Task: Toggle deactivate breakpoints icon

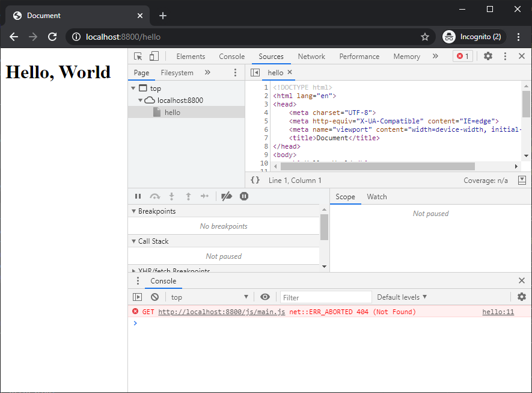Action: (227, 196)
